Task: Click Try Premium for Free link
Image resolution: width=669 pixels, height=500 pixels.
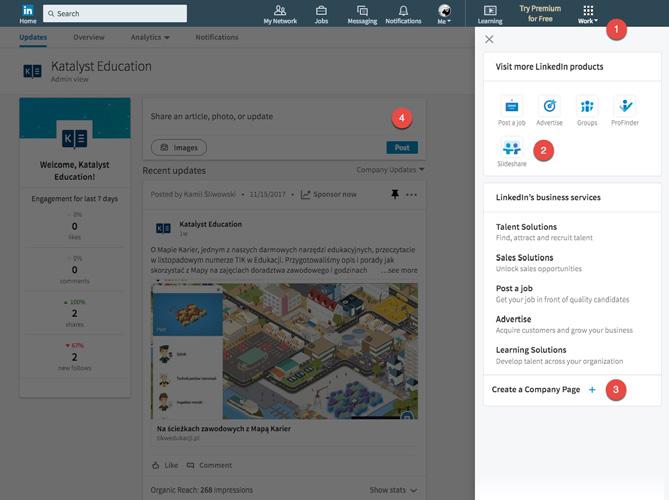Action: pos(540,14)
